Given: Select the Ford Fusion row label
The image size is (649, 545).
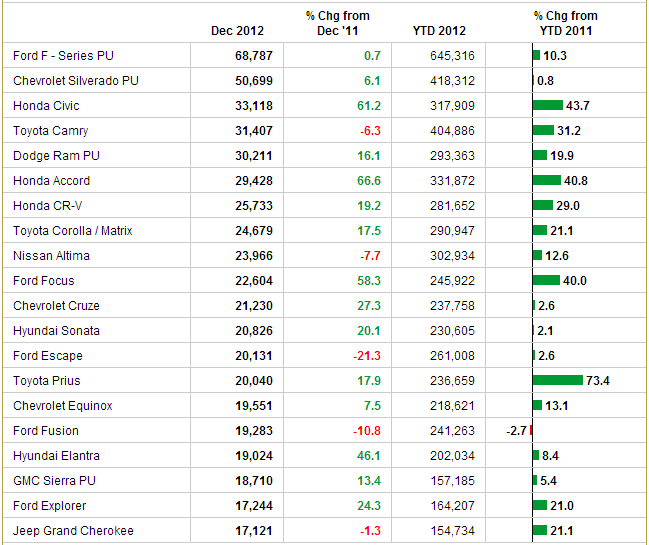Looking at the screenshot, I should click(46, 431).
